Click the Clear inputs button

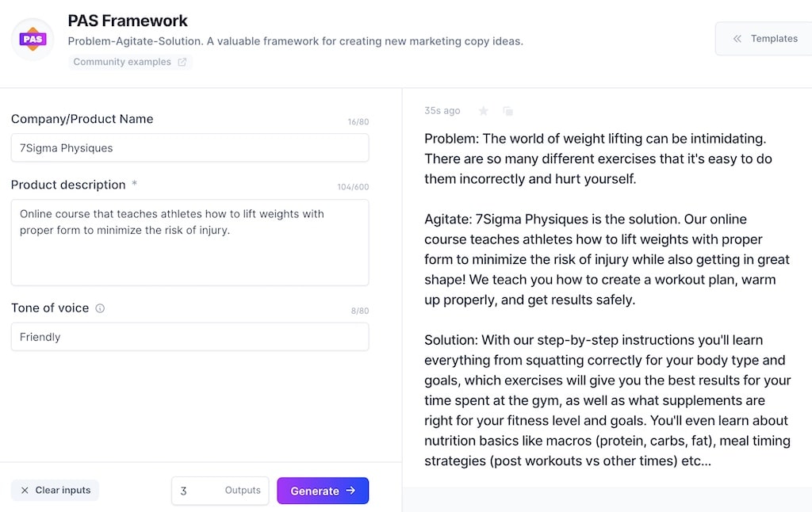(x=56, y=490)
